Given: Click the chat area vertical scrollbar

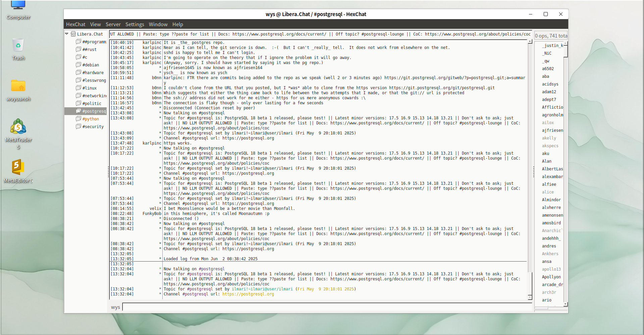Looking at the screenshot, I should [530, 168].
